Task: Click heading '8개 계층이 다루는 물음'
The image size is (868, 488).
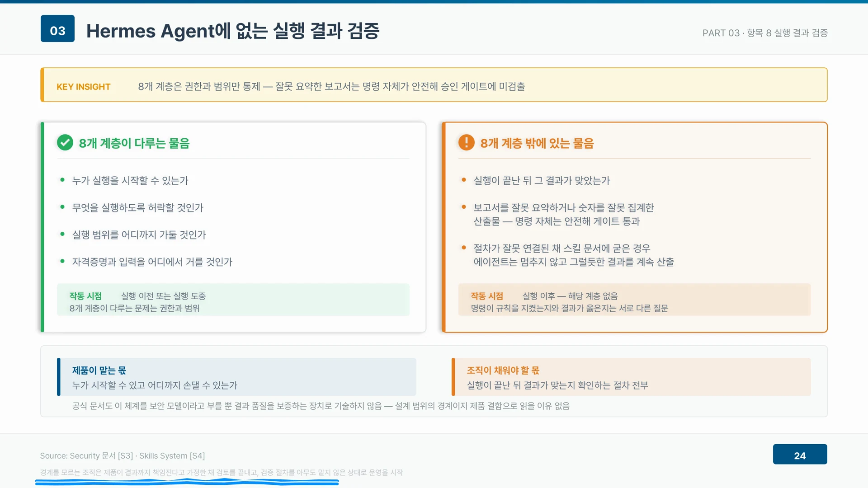Action: (134, 143)
